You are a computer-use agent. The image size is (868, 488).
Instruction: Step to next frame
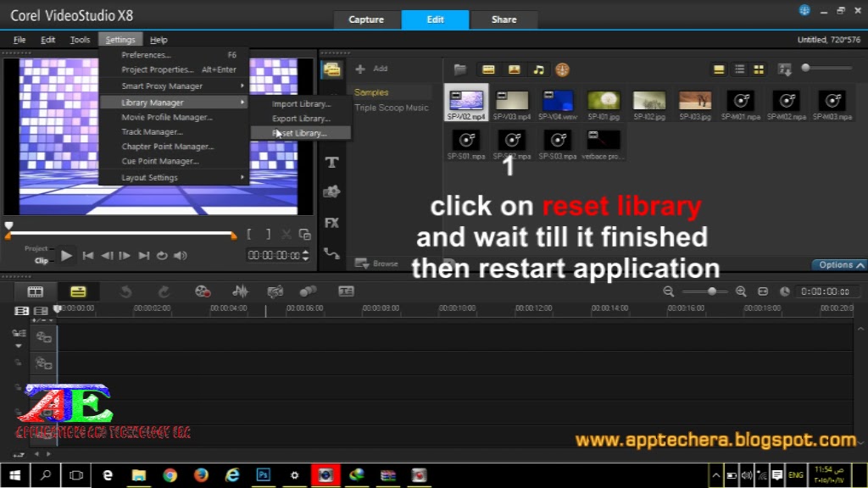tap(125, 256)
